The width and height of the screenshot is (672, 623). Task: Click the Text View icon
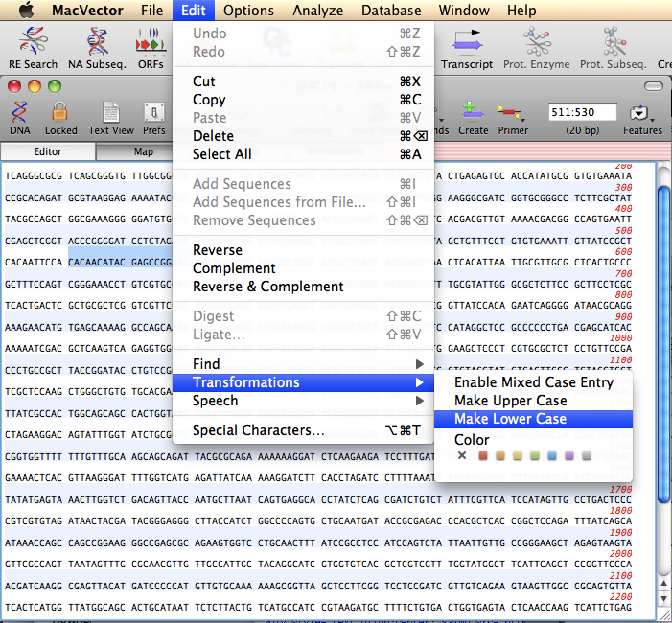111,114
